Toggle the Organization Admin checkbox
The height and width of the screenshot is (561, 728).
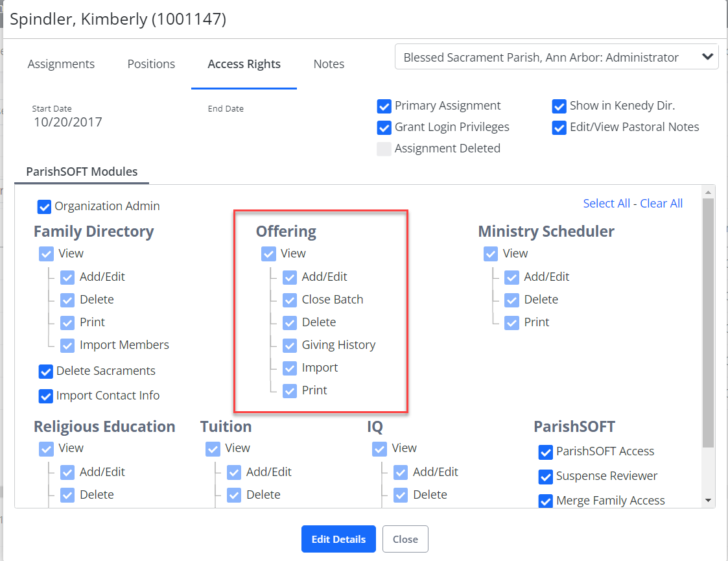[44, 207]
